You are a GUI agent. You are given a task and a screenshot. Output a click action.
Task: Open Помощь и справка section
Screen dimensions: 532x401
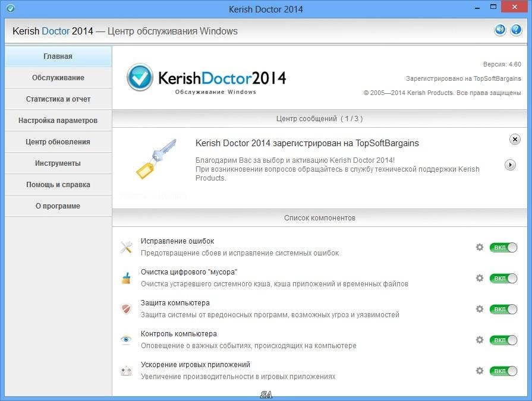tap(58, 184)
